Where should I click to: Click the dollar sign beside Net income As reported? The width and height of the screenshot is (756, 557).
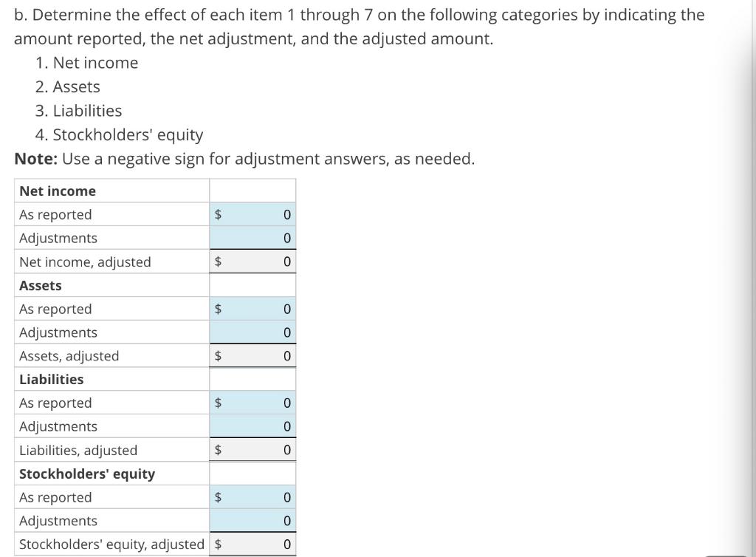(x=217, y=214)
